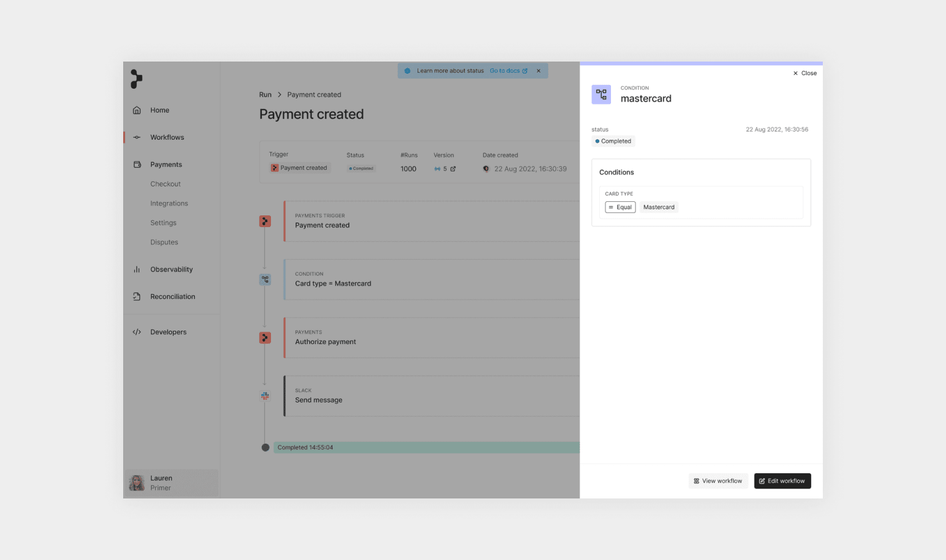Image resolution: width=946 pixels, height=560 pixels.
Task: Click the Primer logo in sidebar
Action: point(136,79)
